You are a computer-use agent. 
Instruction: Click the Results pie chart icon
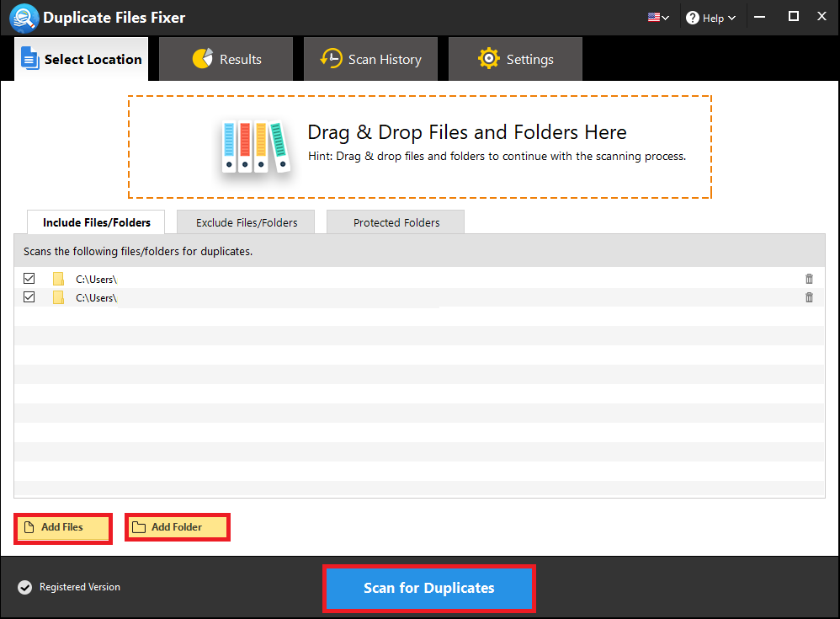point(203,58)
